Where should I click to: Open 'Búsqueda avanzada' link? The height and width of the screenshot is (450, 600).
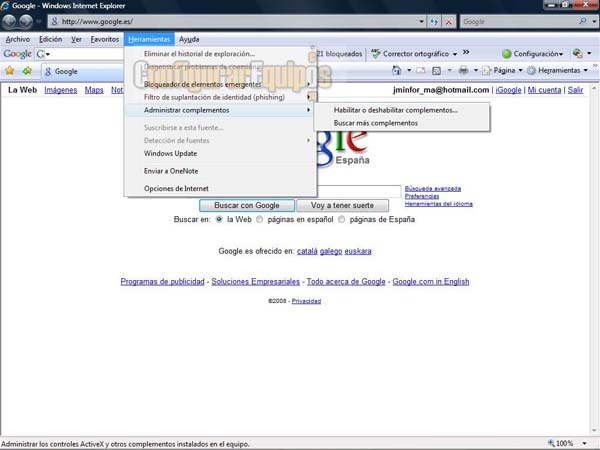coord(433,188)
